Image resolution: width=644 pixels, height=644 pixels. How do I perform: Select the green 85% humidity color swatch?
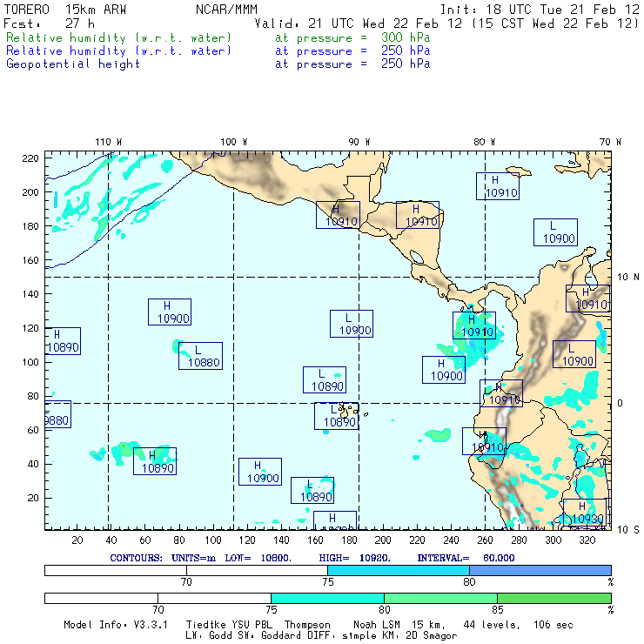click(x=553, y=599)
